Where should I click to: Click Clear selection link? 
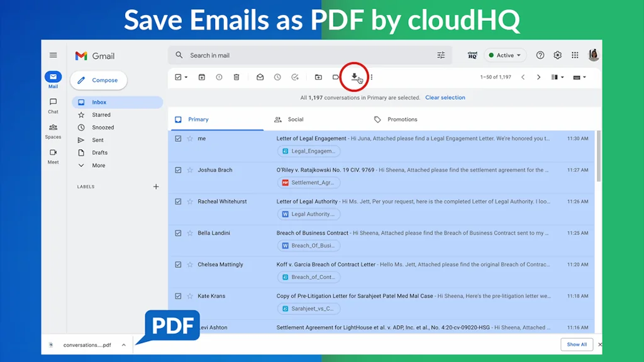445,97
